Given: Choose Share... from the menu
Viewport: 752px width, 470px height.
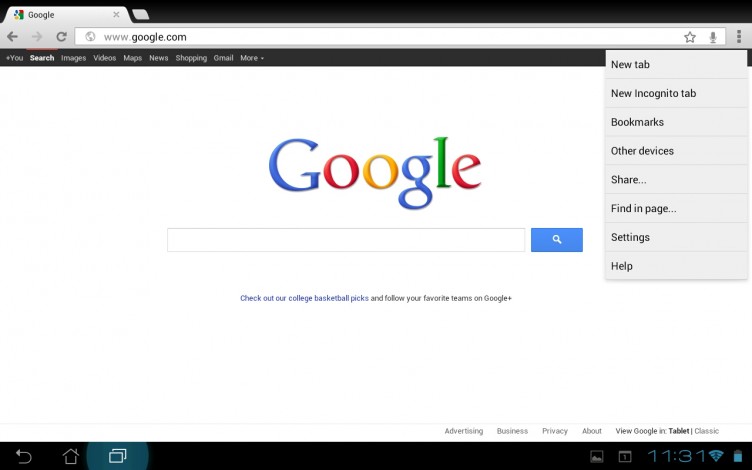Looking at the screenshot, I should [676, 179].
